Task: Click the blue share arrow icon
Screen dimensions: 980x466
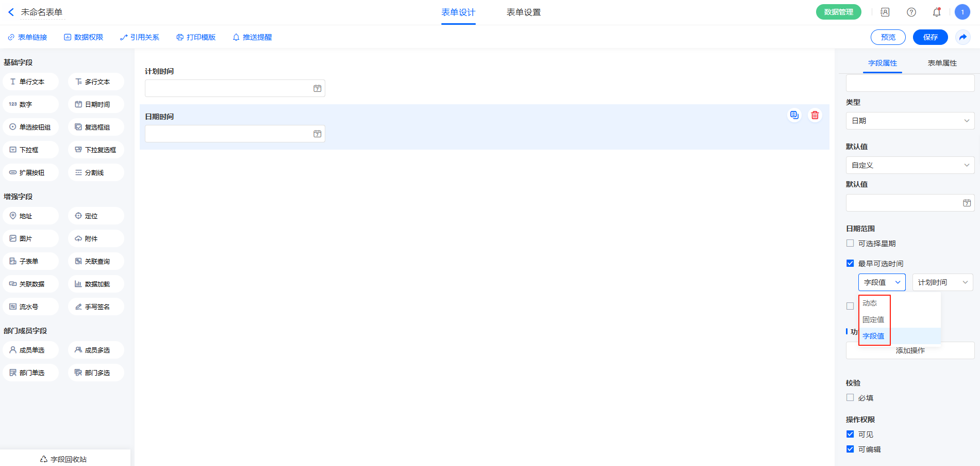Action: 962,37
